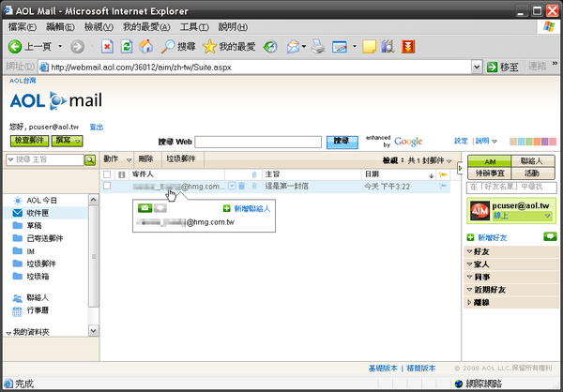Viewport: 563px width, 392px height.
Task: Click the flag icon in the message row
Action: click(443, 186)
